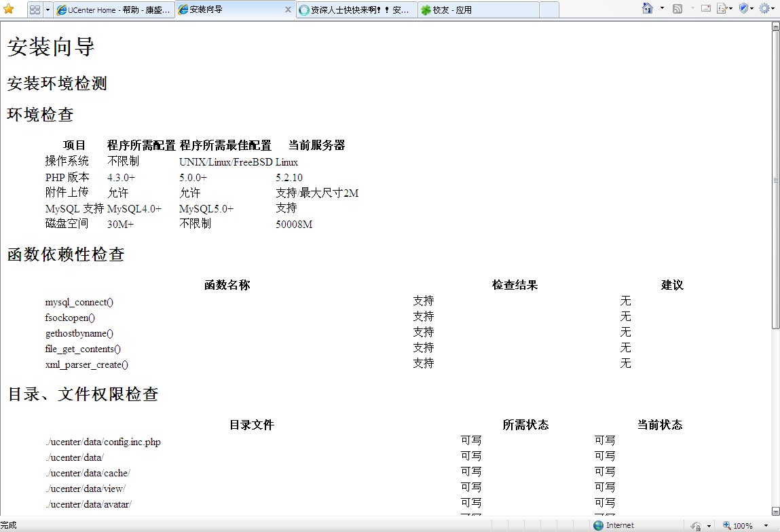This screenshot has height=532, width=780.
Task: Open the Page menu icon
Action: [722, 8]
